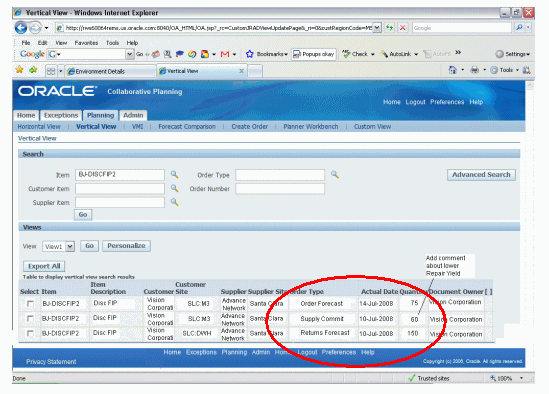Open the lookup magnifier beside Item field
The width and height of the screenshot is (549, 394).
(174, 174)
